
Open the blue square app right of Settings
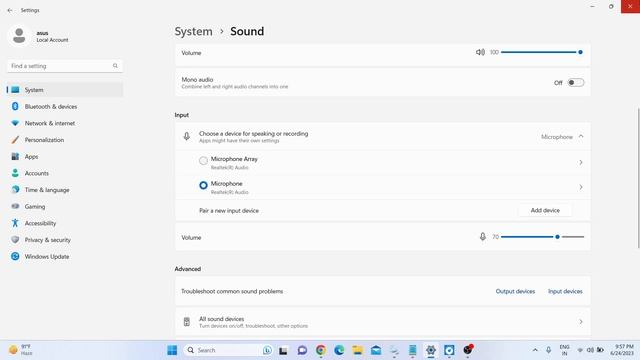[x=449, y=350]
